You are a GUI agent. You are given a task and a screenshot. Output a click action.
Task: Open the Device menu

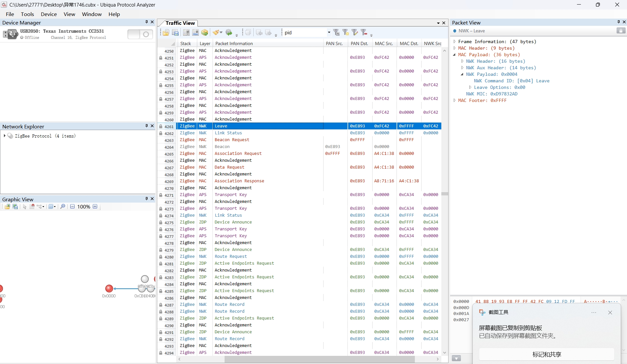pyautogui.click(x=49, y=14)
